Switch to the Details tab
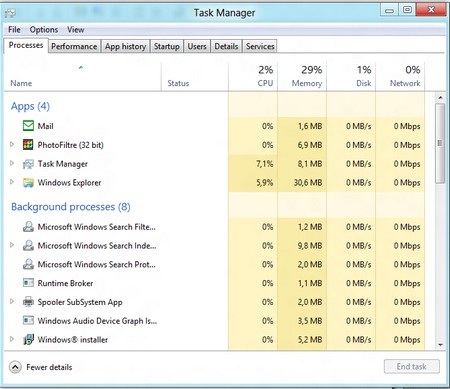 [x=226, y=46]
